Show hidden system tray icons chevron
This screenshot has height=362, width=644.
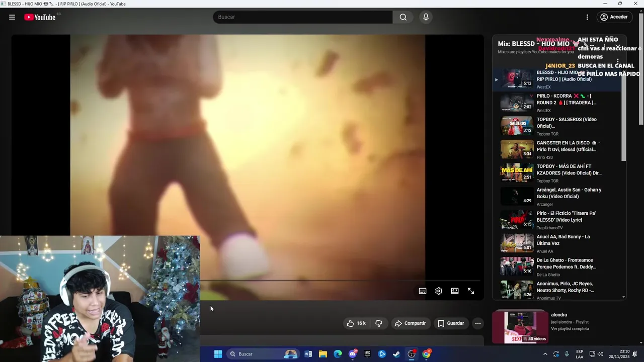click(545, 354)
